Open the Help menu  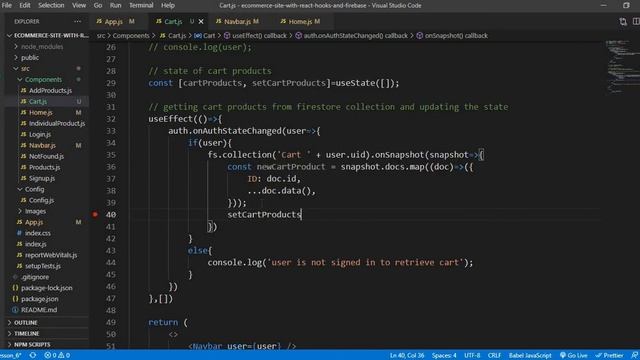pyautogui.click(x=168, y=5)
